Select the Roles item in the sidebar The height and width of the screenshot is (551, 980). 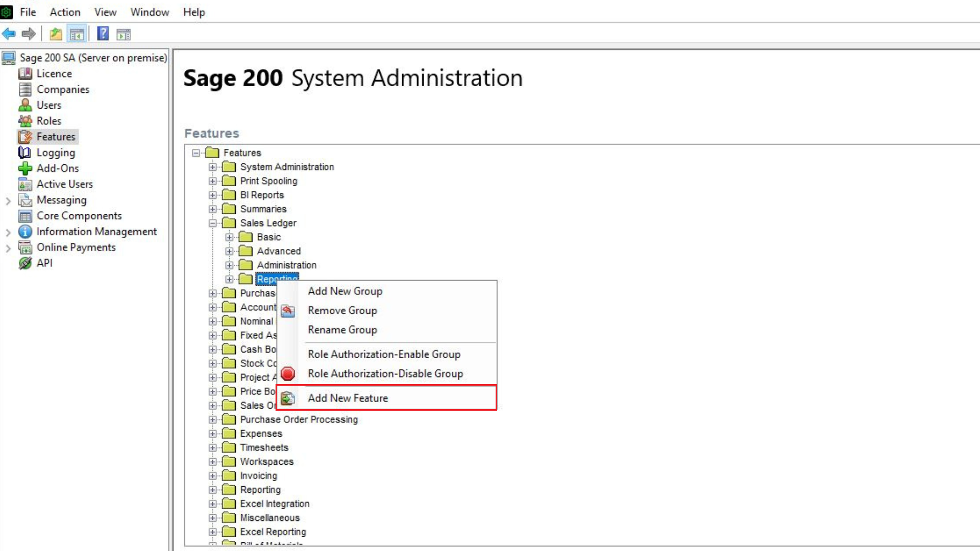coord(50,120)
